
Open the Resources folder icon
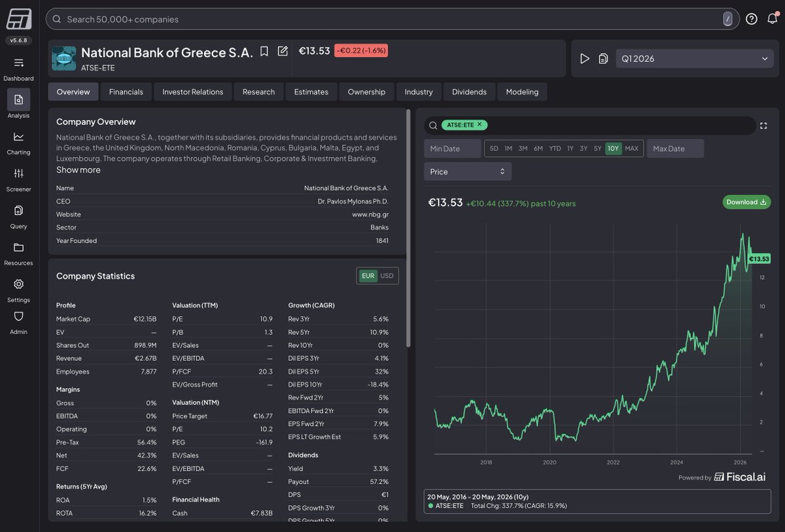coord(18,247)
